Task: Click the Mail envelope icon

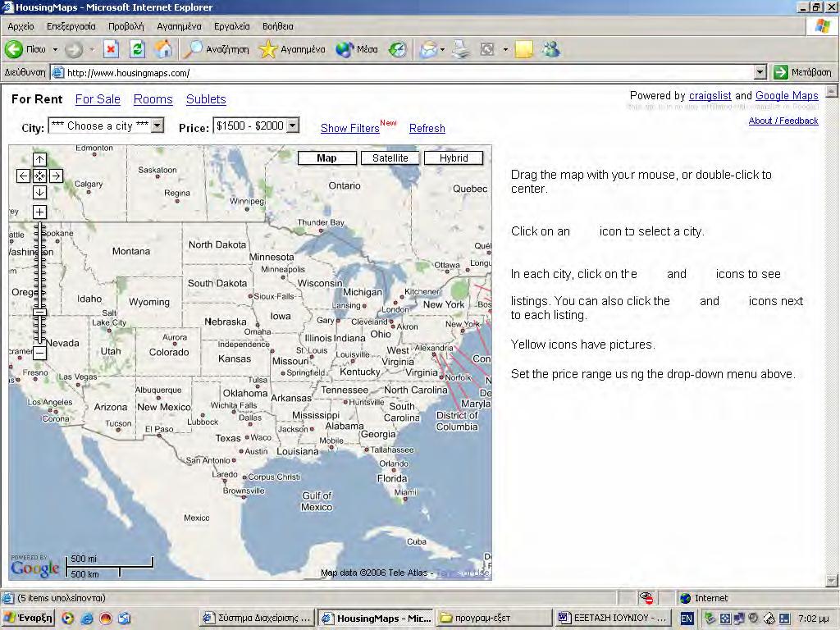Action: [x=428, y=50]
